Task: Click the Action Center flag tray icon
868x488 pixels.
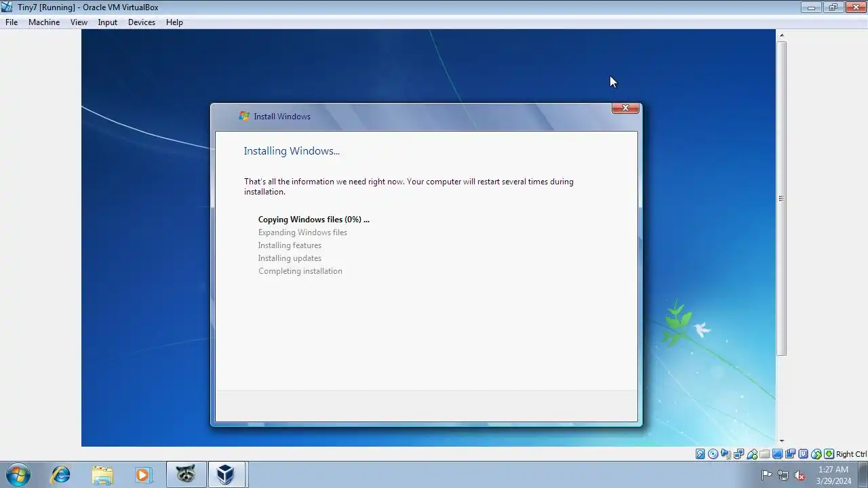Action: tap(766, 475)
